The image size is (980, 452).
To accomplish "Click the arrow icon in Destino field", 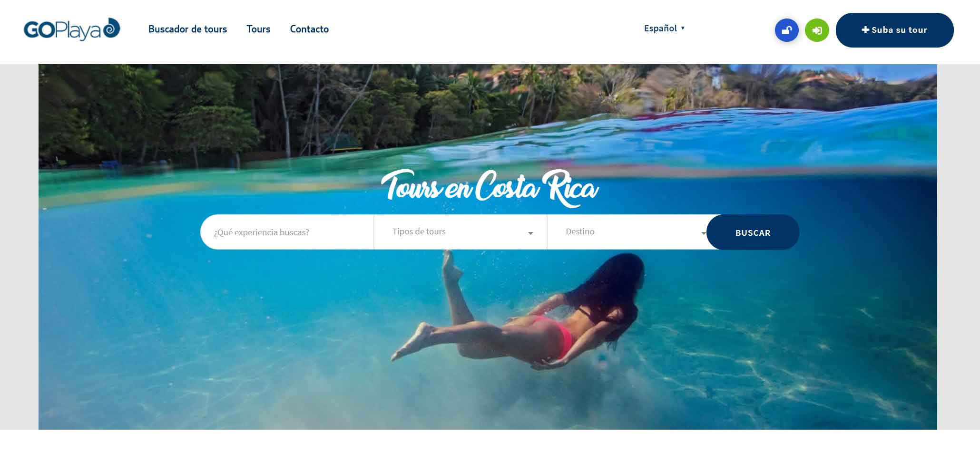I will pyautogui.click(x=704, y=233).
